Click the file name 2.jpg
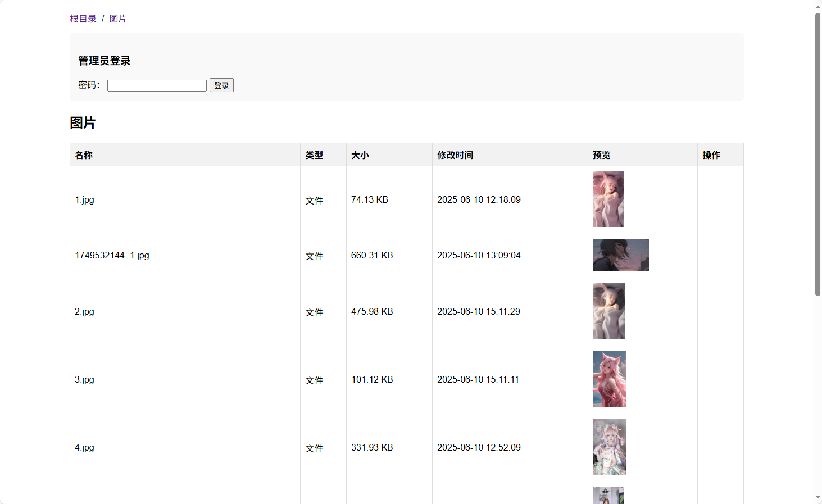Image resolution: width=822 pixels, height=504 pixels. (84, 312)
